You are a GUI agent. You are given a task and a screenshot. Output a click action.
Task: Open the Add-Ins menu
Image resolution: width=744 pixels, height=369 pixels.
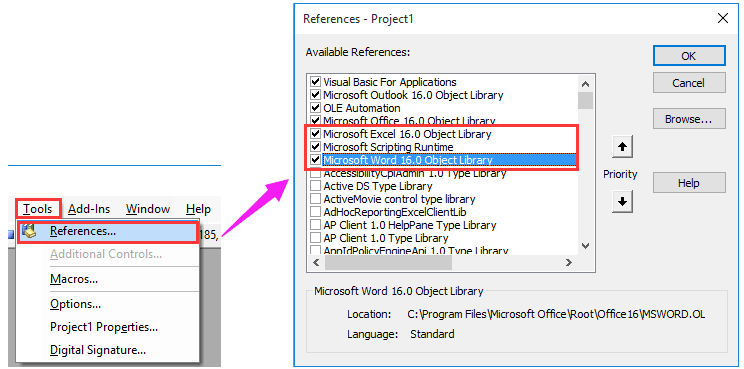[x=89, y=209]
